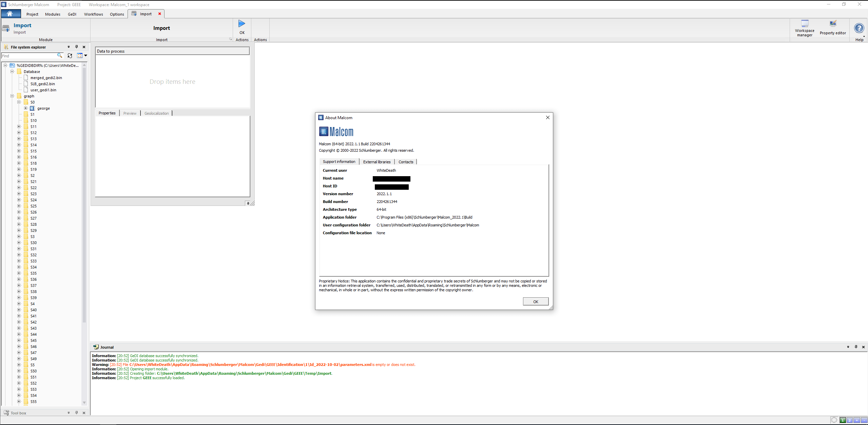Image resolution: width=868 pixels, height=425 pixels.
Task: Run the Import with the OK play icon
Action: [242, 23]
